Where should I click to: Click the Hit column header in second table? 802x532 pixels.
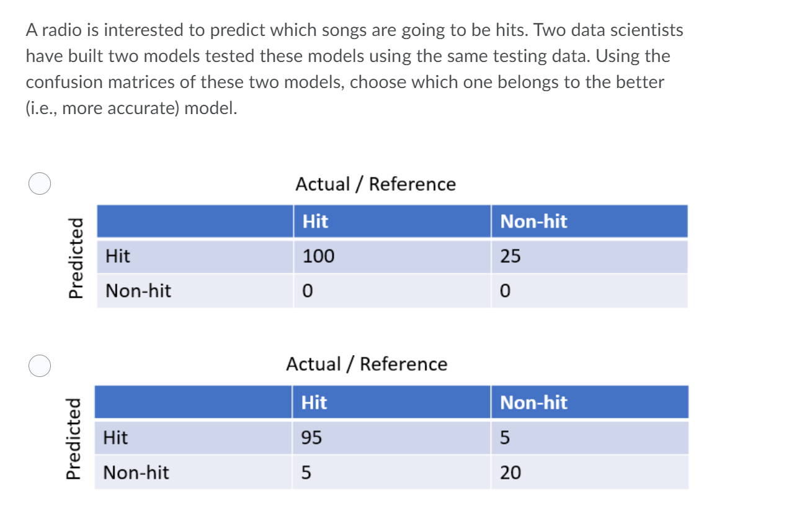391,402
